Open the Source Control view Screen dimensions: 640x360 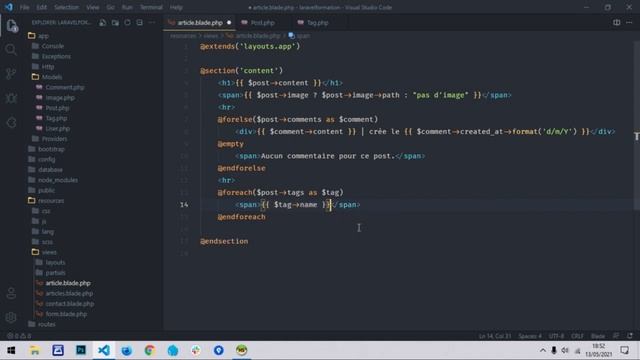[x=11, y=73]
